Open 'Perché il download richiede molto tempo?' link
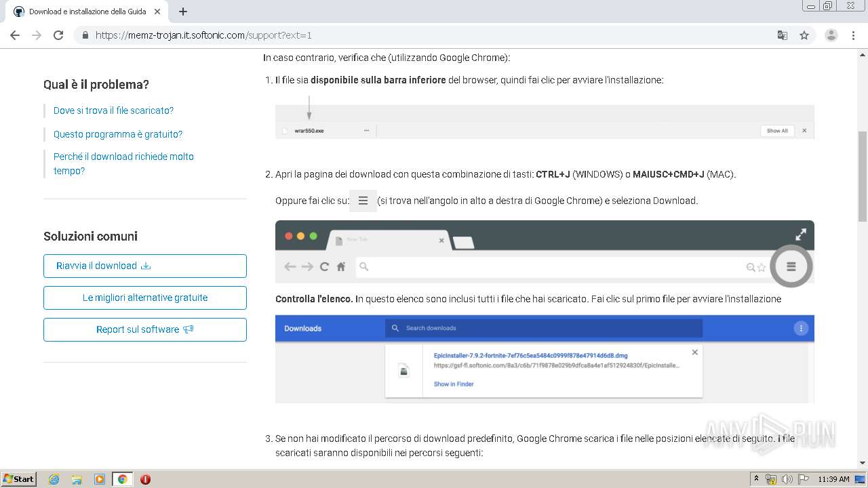868x488 pixels. 123,163
